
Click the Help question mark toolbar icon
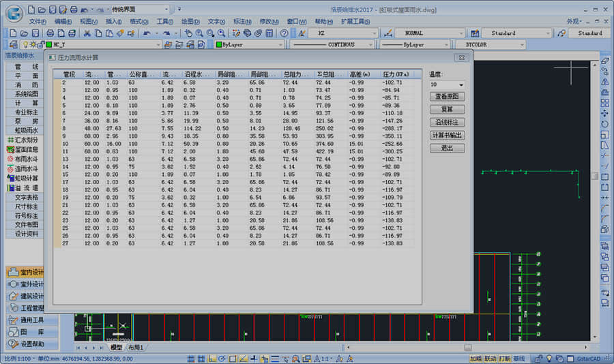coord(284,33)
